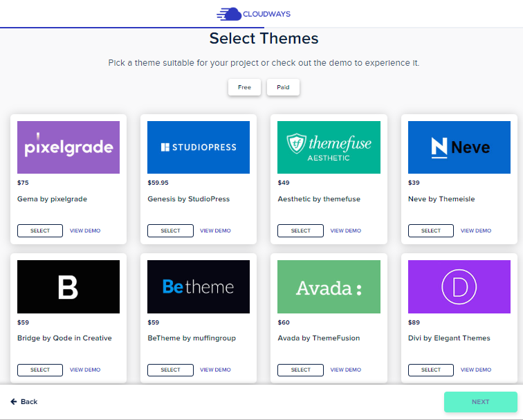View demo of Gema by pixelgrade
Screen dimensions: 523x420
(85, 230)
